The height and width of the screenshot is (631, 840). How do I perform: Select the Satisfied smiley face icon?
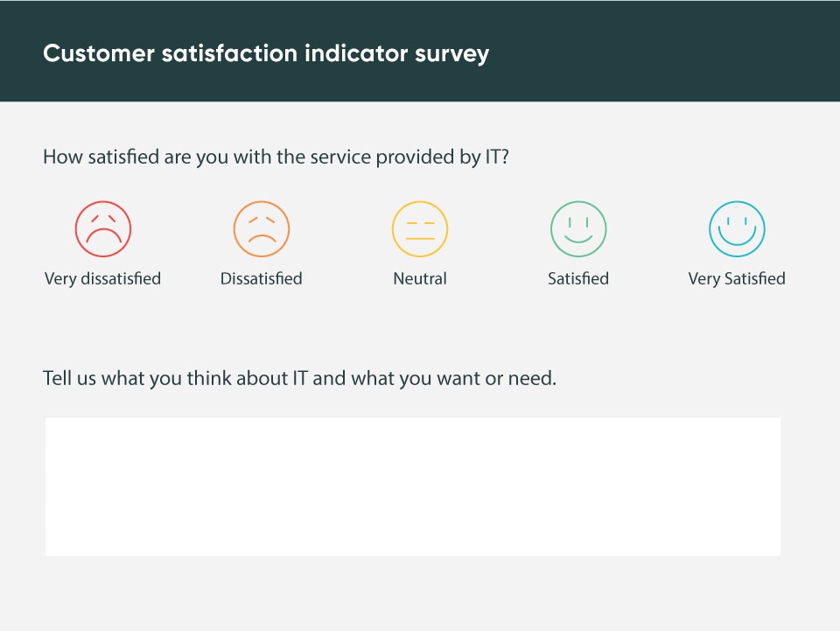coord(578,228)
